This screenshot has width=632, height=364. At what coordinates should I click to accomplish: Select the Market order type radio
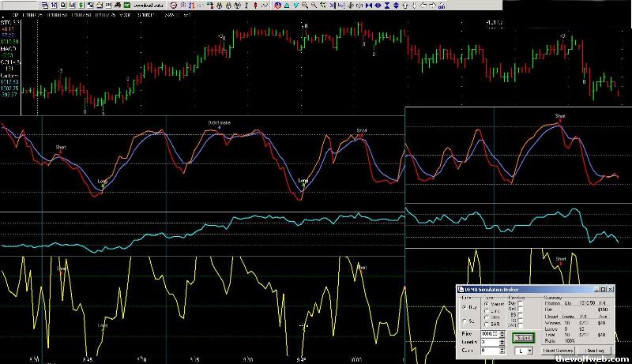coord(486,304)
